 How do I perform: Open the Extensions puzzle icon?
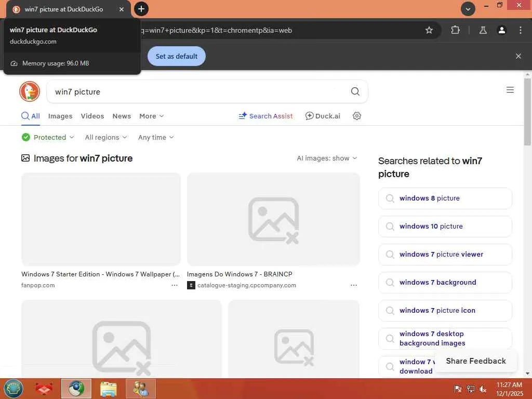(455, 30)
